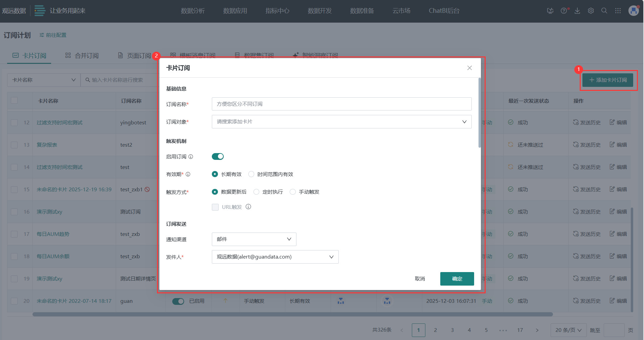This screenshot has height=340, width=644.
Task: Select the 定时执行 radio option
Action: tap(257, 192)
